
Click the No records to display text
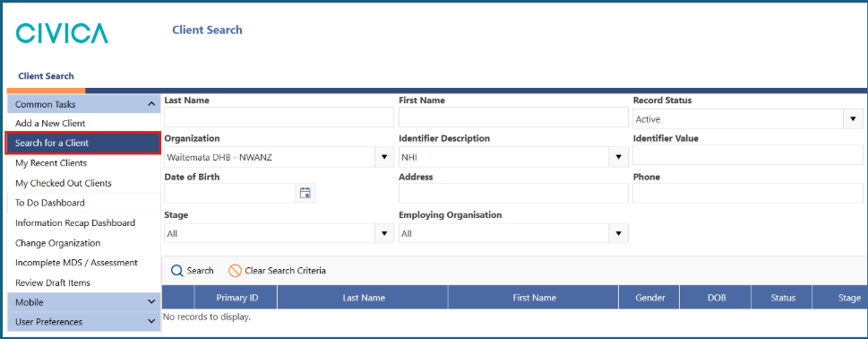click(207, 317)
